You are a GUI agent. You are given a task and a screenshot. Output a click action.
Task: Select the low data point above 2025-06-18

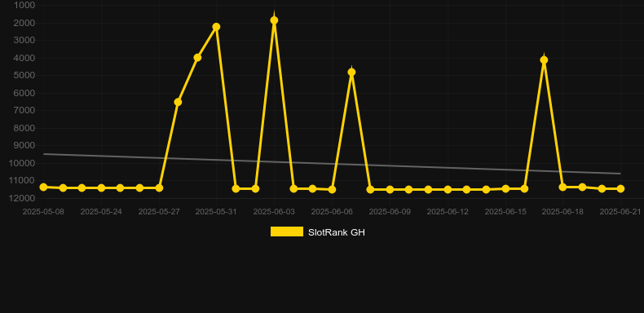coord(562,187)
